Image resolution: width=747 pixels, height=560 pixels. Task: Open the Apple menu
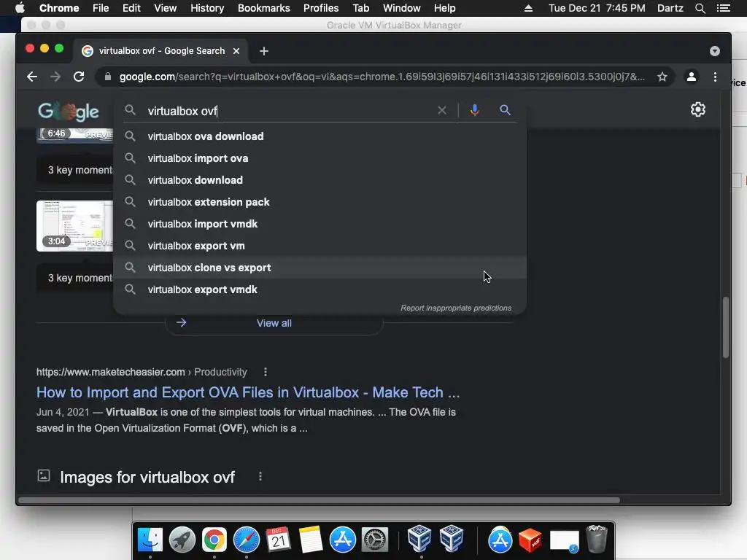(20, 8)
